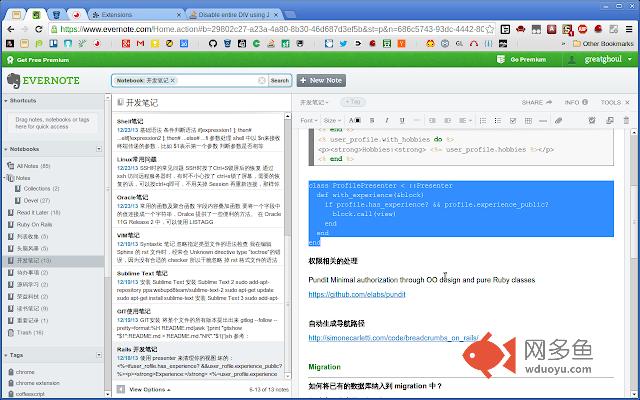Open the Notebooks section options menu
The width and height of the screenshot is (640, 400).
99,149
